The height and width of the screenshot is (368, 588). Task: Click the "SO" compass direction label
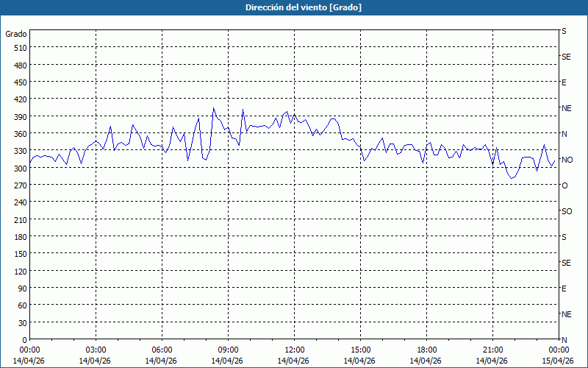pos(566,211)
